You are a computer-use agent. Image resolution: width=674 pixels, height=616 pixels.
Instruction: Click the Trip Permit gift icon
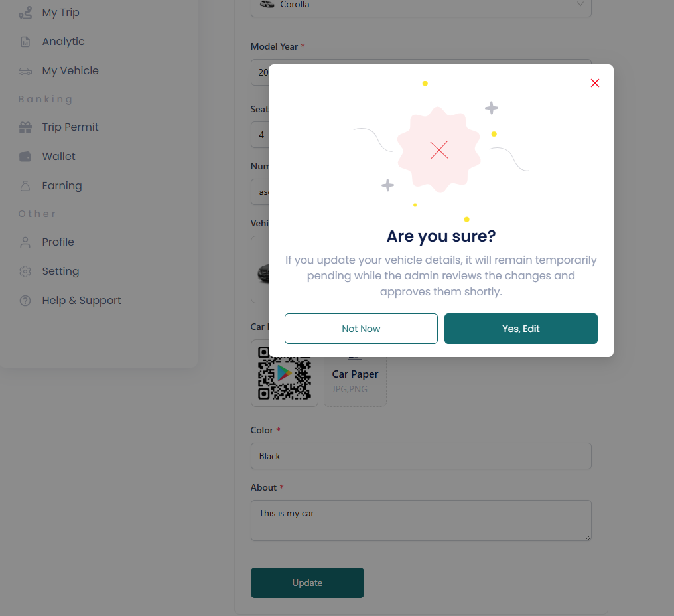coord(25,127)
